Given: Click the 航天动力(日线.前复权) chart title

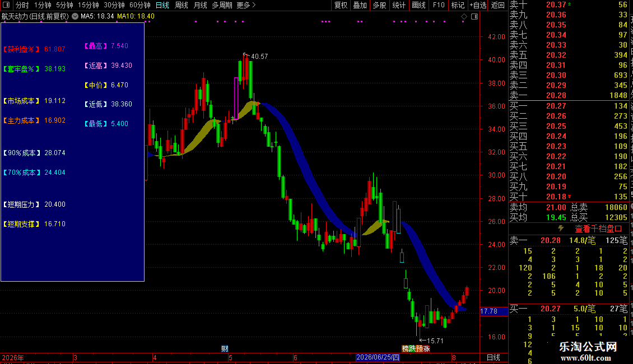Looking at the screenshot, I should (35, 16).
